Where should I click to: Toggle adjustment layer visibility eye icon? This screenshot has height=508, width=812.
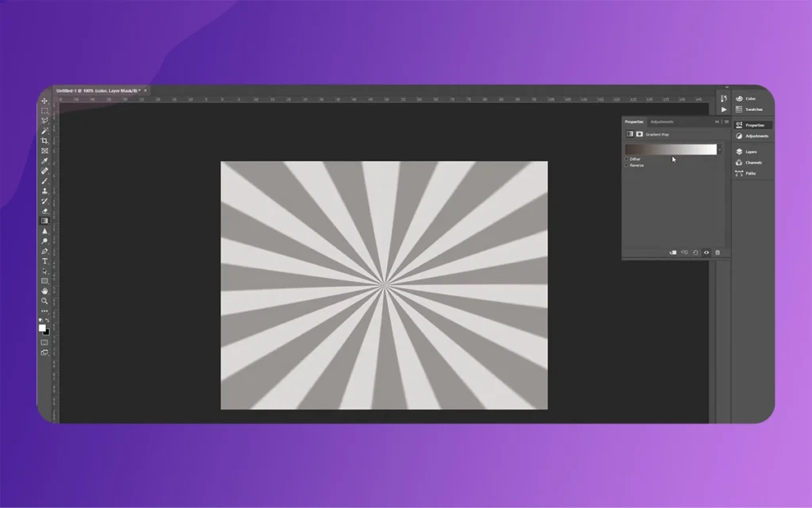[707, 252]
